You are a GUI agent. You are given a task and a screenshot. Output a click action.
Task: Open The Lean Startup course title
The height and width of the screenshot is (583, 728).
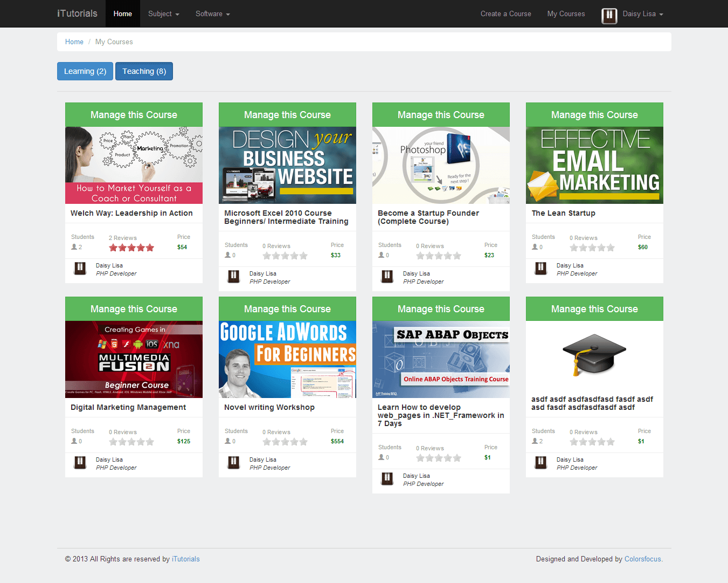click(563, 213)
